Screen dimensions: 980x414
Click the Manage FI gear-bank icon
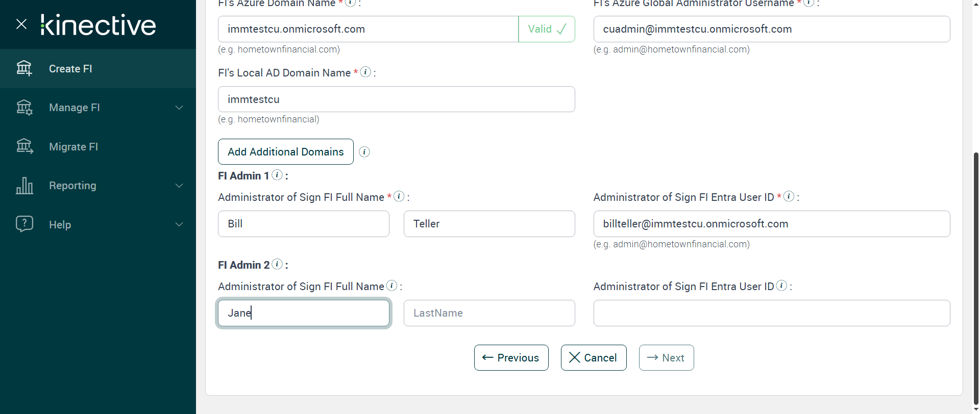[x=24, y=108]
